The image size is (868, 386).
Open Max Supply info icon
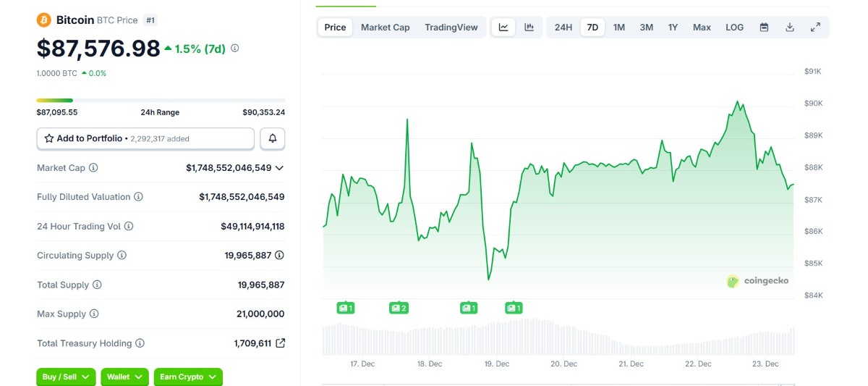click(x=94, y=314)
